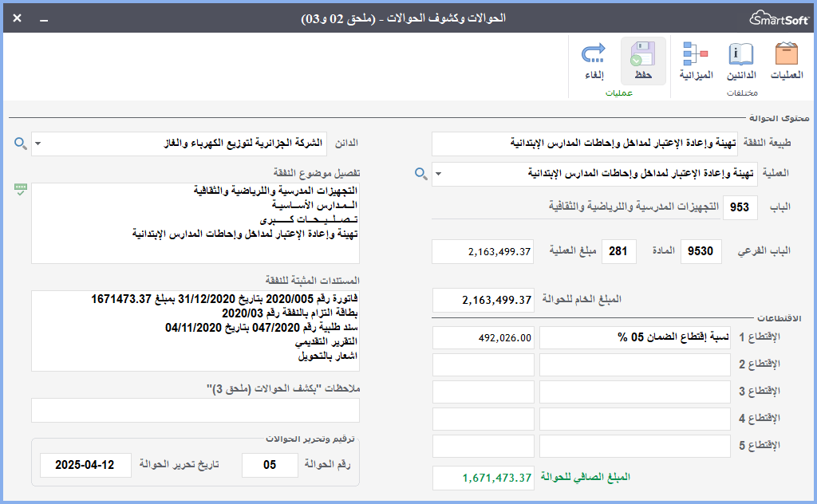
Task: Expand the العملية operation dropdown arrow
Action: click(x=440, y=173)
